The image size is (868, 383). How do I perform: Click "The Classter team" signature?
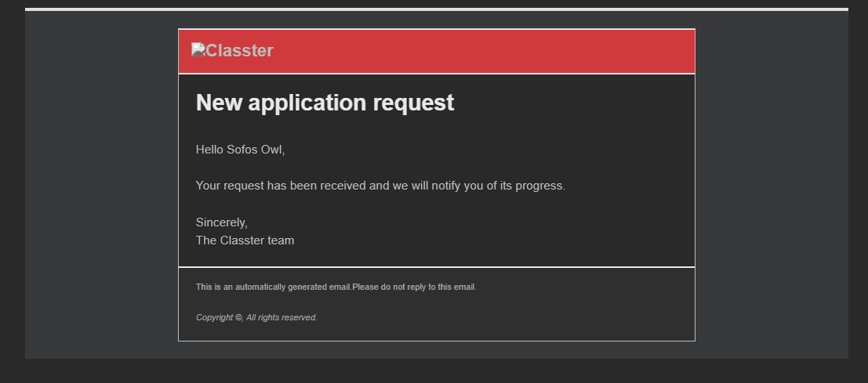coord(245,240)
